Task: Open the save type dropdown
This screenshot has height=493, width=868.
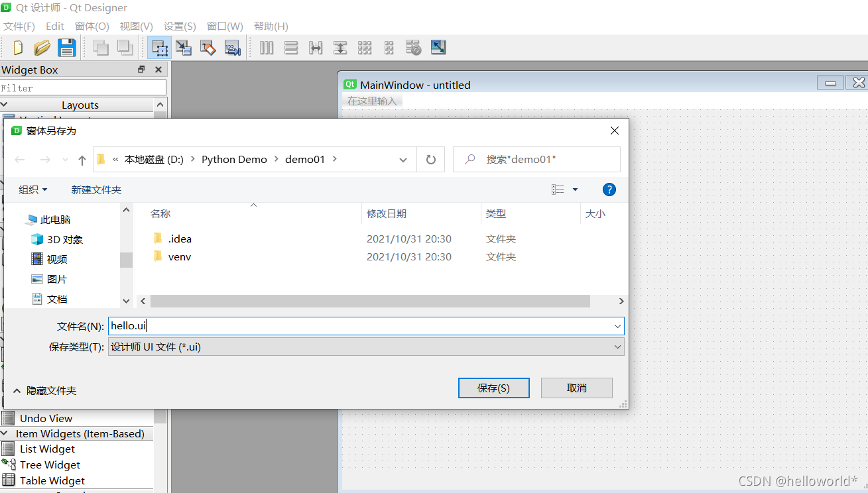Action: (617, 347)
